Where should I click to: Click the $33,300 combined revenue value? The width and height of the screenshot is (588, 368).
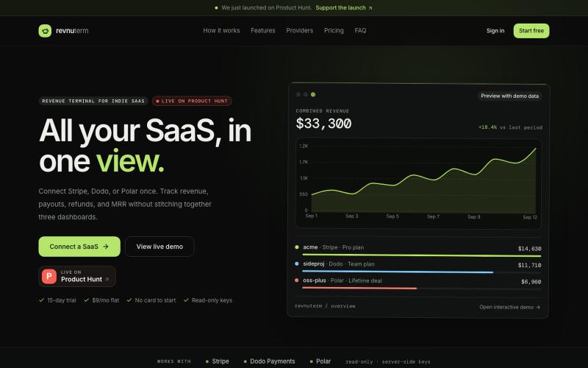pos(323,124)
